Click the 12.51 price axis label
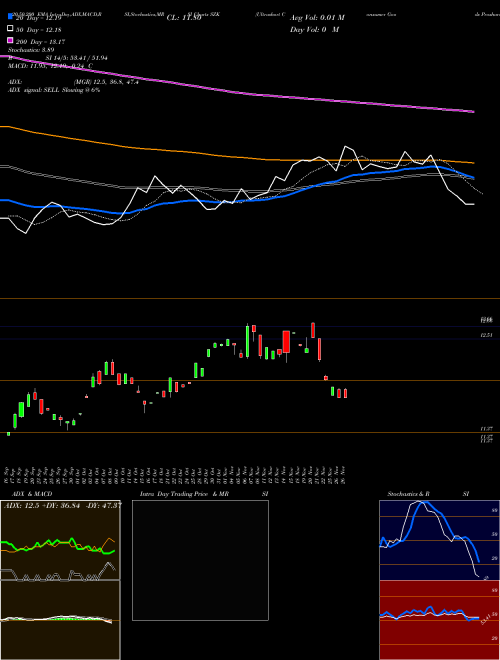 point(487,335)
